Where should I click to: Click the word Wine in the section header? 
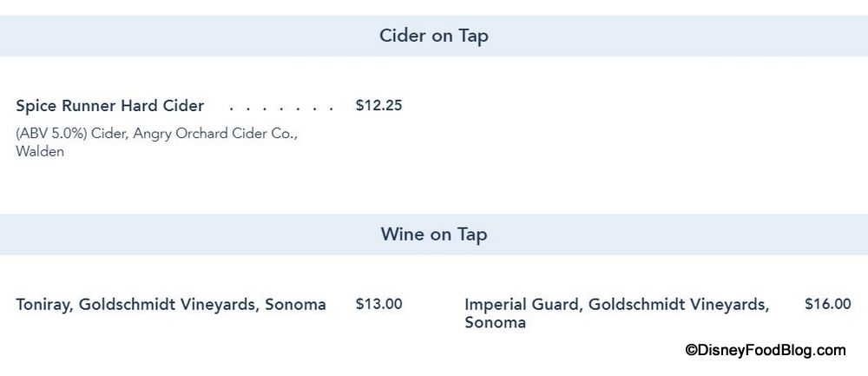coord(402,234)
